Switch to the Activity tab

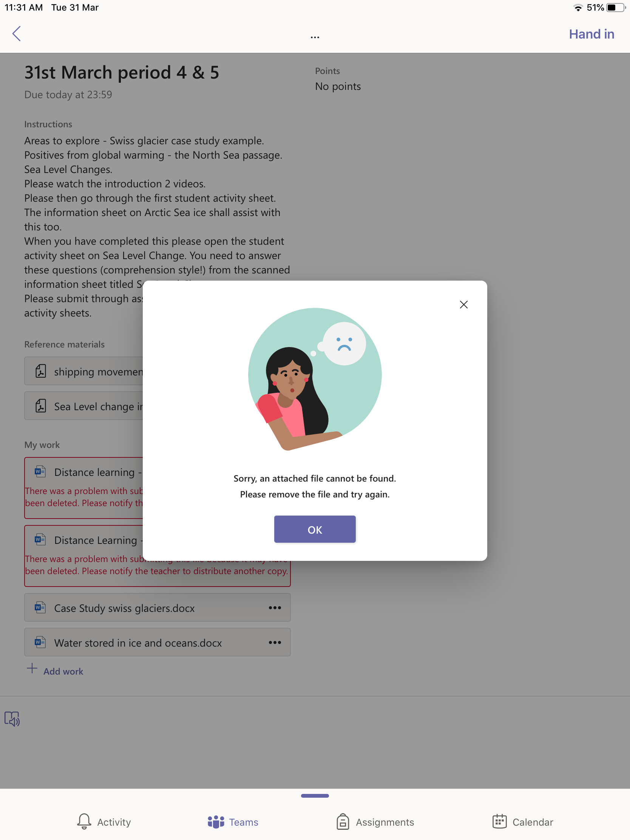click(x=103, y=822)
